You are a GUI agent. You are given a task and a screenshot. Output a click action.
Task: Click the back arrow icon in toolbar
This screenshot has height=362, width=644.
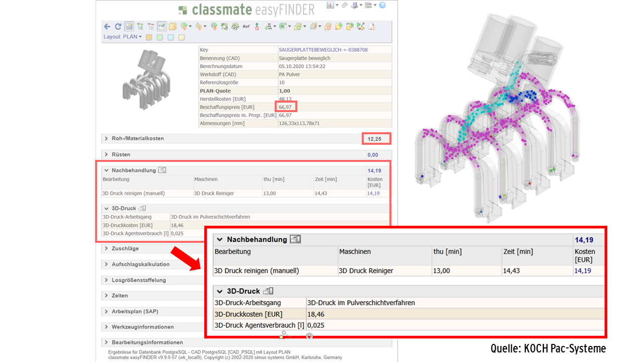[x=107, y=26]
